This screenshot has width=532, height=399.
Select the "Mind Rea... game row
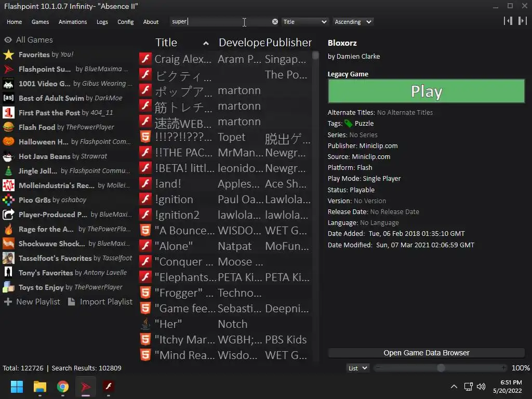click(x=225, y=355)
